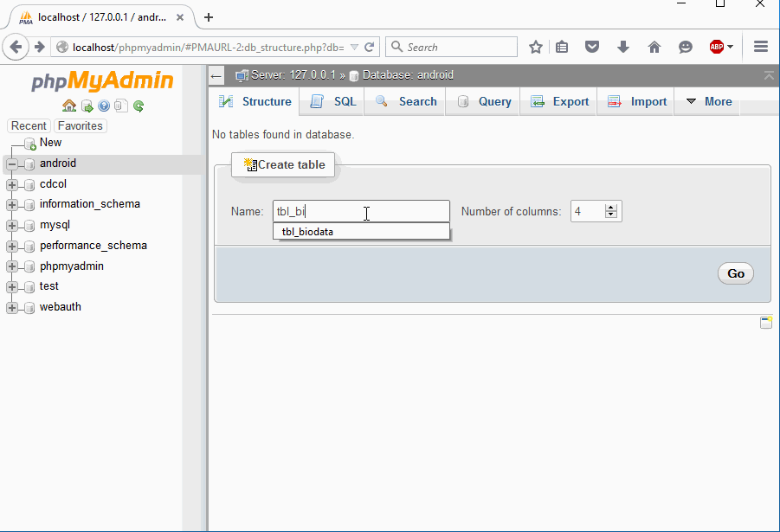Show Favorites tables list

[x=81, y=125]
